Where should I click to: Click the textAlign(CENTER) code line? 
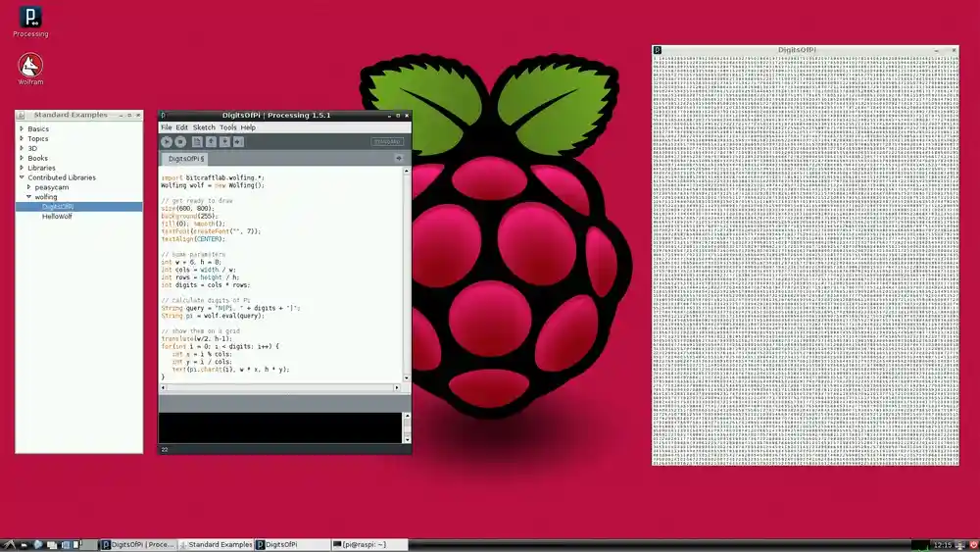193,239
